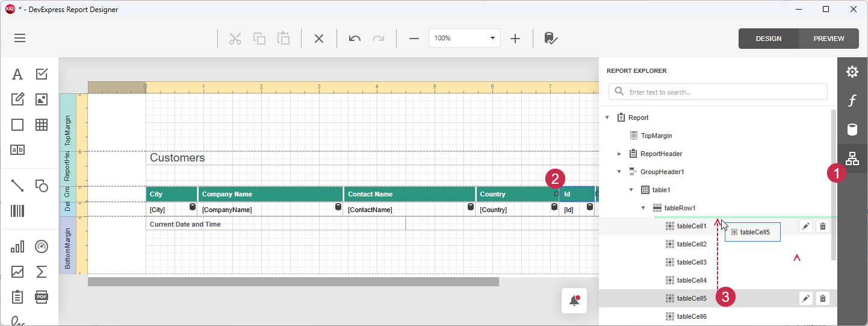868x326 pixels.
Task: Edit tableCell1 with the pencil button
Action: [806, 226]
